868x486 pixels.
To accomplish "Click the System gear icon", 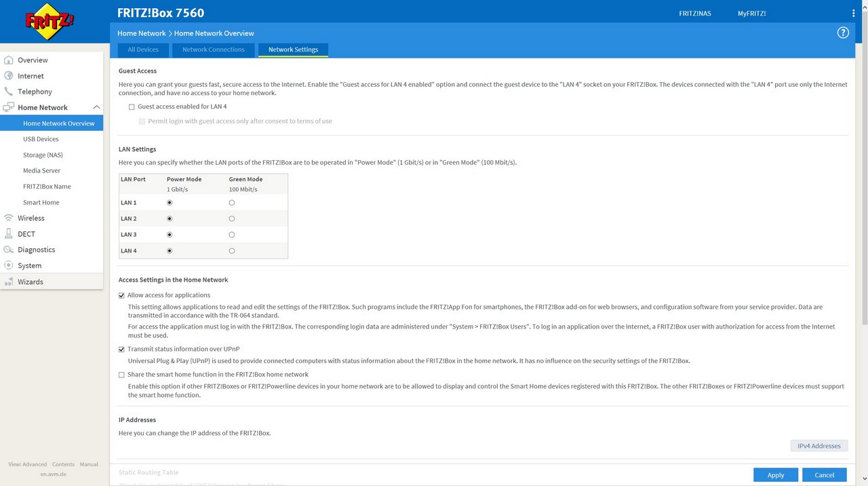I will pos(9,265).
